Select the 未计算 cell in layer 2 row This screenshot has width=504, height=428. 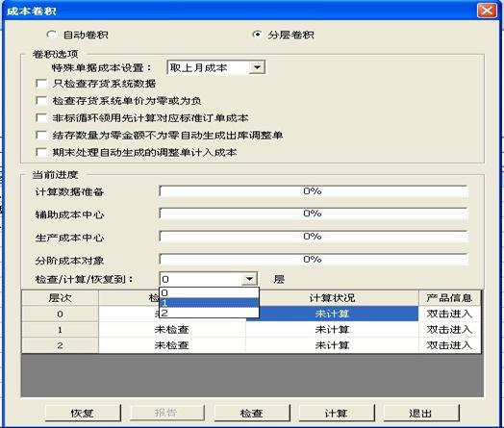pos(332,345)
